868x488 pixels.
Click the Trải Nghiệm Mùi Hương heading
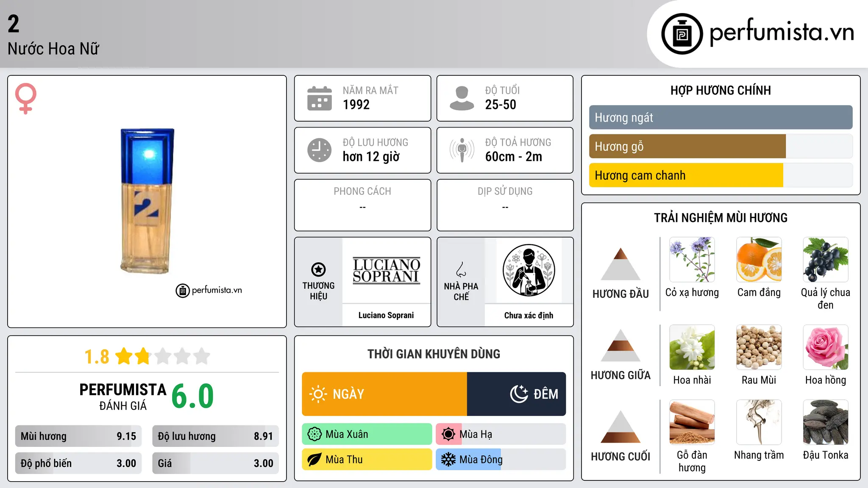pos(721,218)
